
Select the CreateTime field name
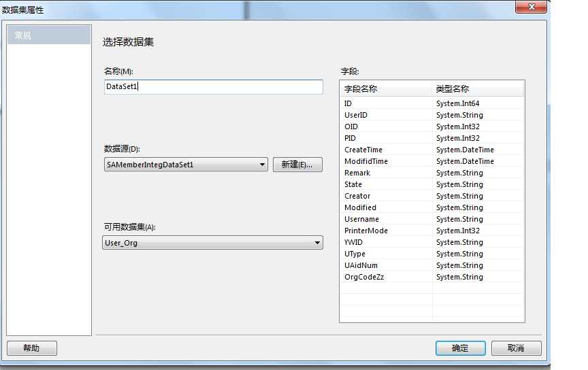[363, 150]
